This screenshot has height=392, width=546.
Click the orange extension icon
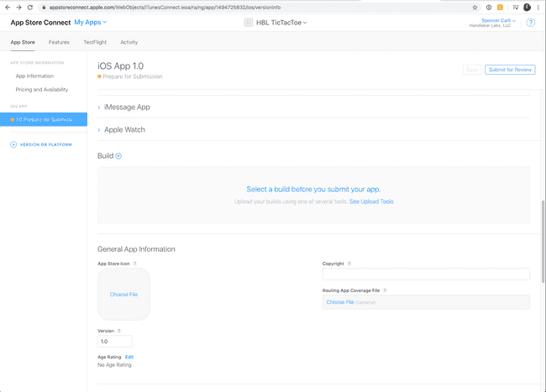(x=500, y=8)
